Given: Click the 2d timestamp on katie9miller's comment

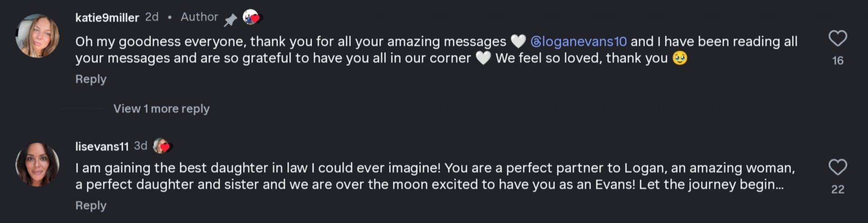Looking at the screenshot, I should (x=152, y=17).
